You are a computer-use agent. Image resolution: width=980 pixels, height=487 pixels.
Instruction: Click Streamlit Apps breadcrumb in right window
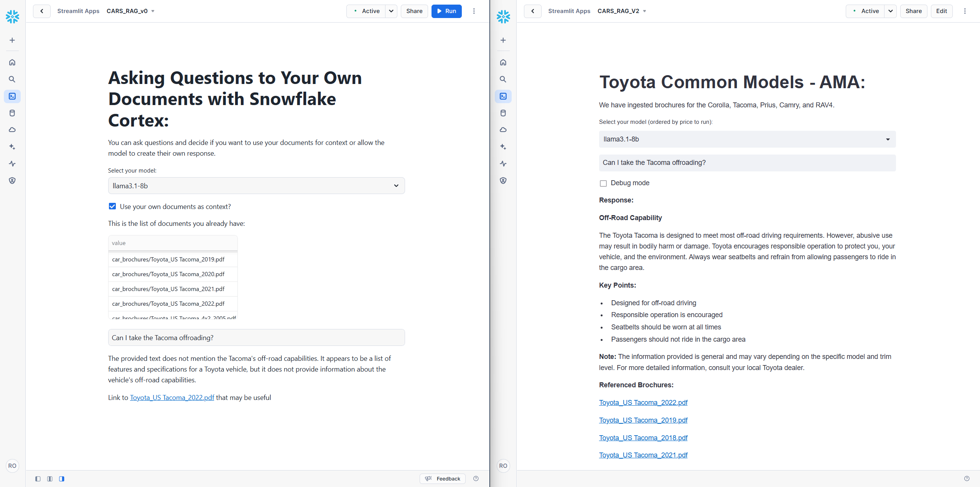coord(569,11)
